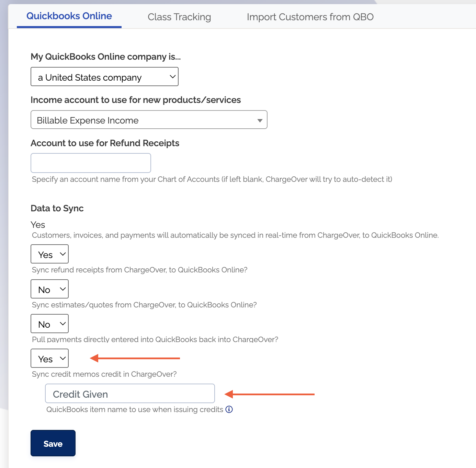Viewport: 476px width, 468px height.
Task: Click the info icon beside issuing credits label
Action: (x=229, y=409)
